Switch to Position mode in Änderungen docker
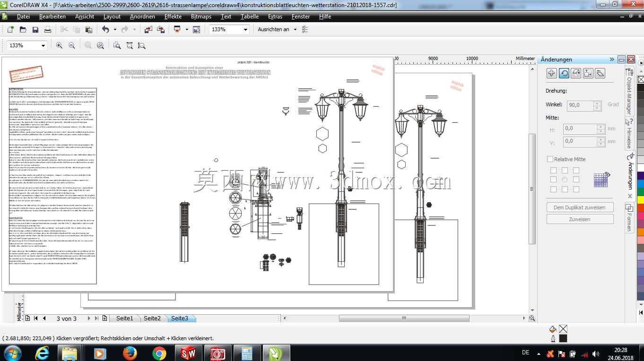The height and width of the screenshot is (361, 644). (x=552, y=73)
